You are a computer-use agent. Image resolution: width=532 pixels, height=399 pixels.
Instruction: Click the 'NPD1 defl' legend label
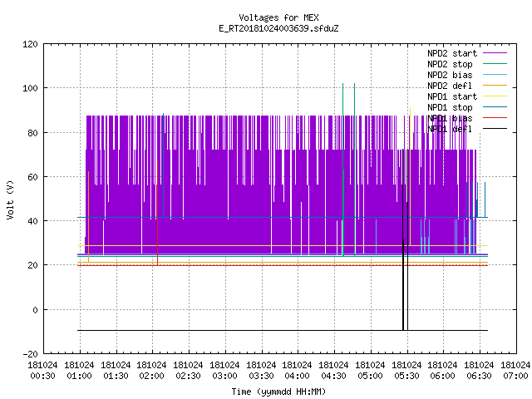450,130
